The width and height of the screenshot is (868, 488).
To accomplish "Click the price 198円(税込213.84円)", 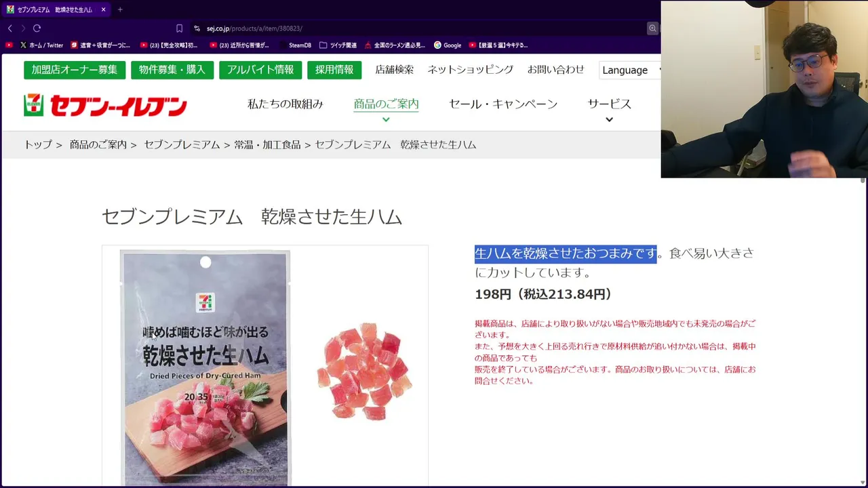I will tap(543, 294).
